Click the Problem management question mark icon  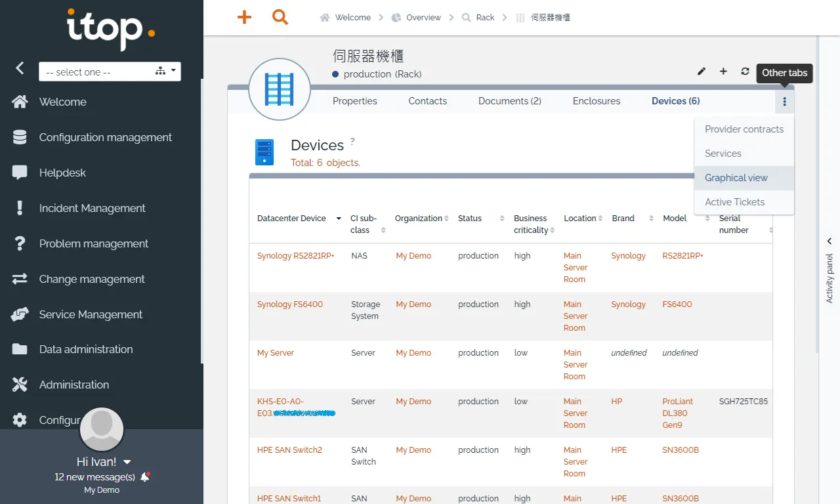click(x=20, y=243)
